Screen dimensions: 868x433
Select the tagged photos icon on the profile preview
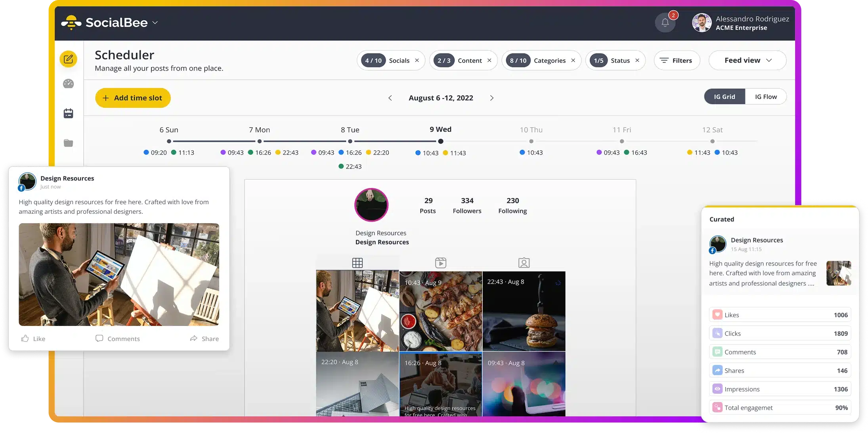point(524,262)
